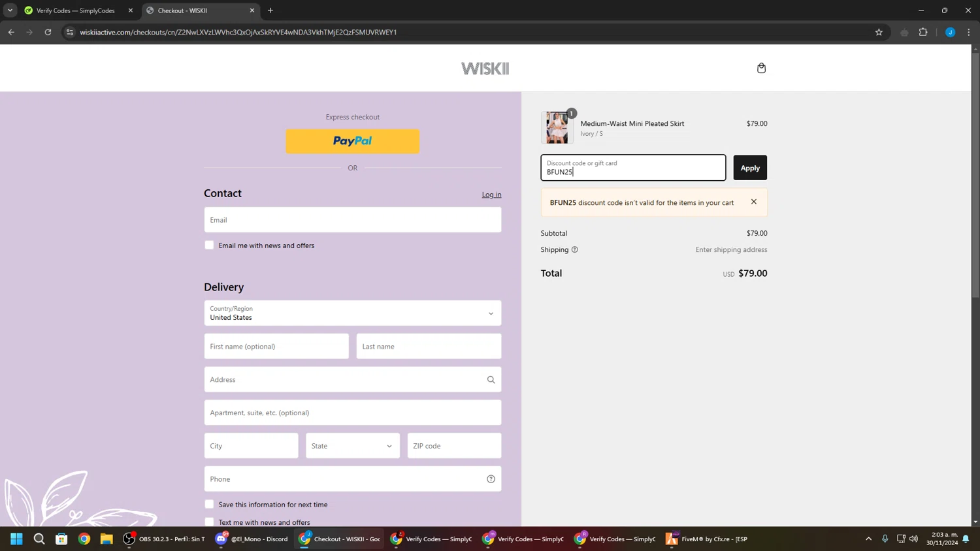
Task: Toggle Text me with news and offers
Action: pyautogui.click(x=209, y=522)
